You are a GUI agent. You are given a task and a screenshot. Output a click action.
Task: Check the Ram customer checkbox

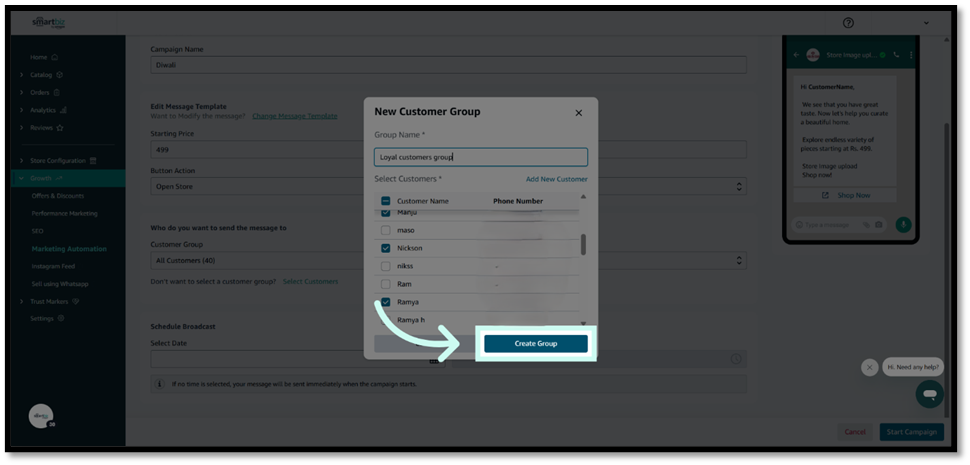(x=386, y=284)
